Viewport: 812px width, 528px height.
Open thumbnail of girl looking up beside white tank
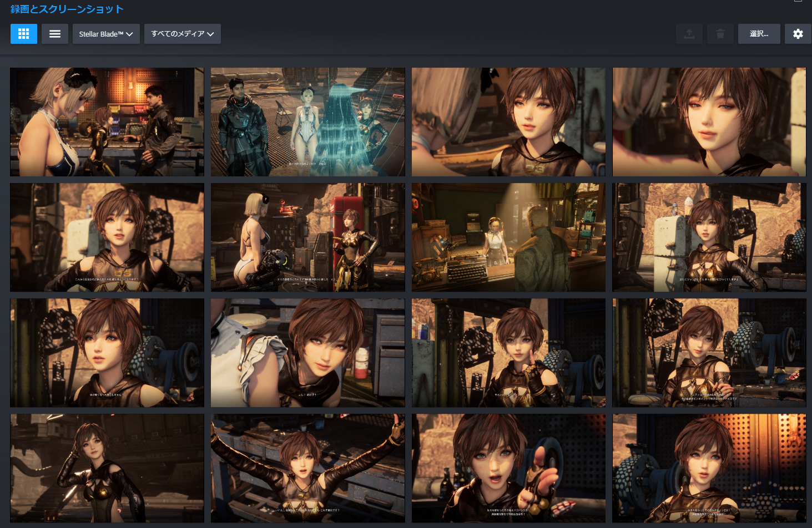107,237
